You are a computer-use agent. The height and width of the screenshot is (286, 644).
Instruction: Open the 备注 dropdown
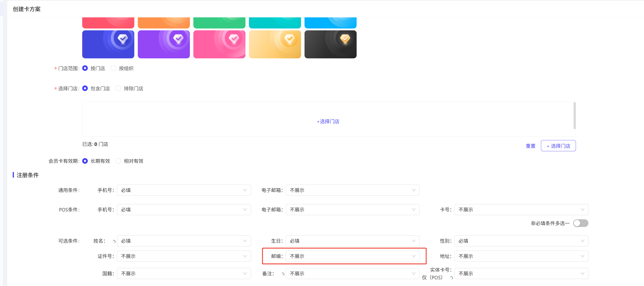click(x=352, y=273)
